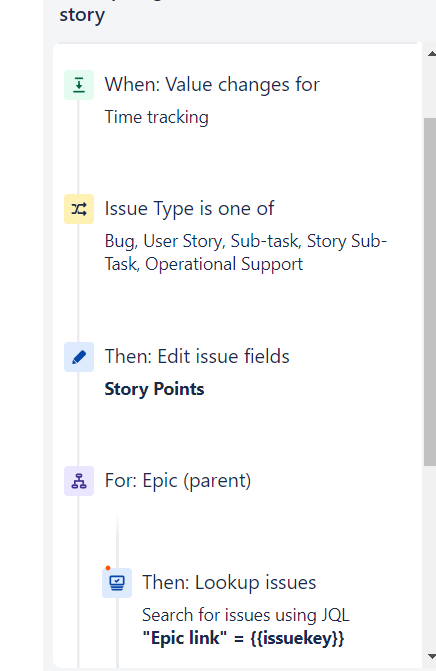Image resolution: width=436 pixels, height=671 pixels.
Task: Open the blue pencil edit issue icon
Action: pos(79,357)
